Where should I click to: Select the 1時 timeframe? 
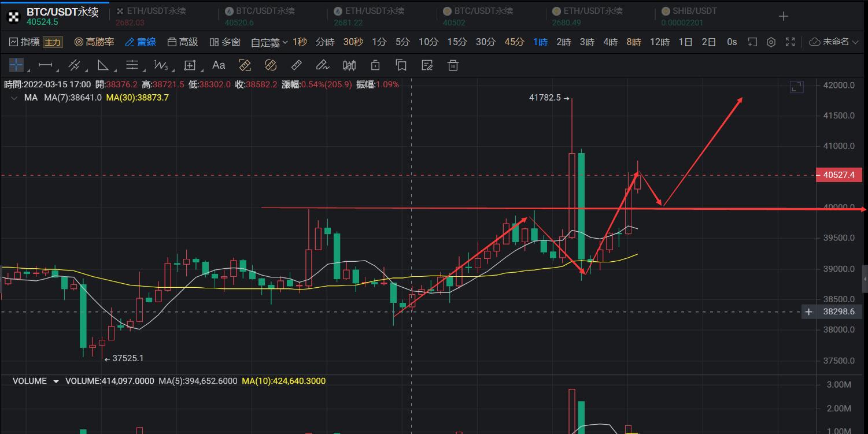(x=540, y=42)
